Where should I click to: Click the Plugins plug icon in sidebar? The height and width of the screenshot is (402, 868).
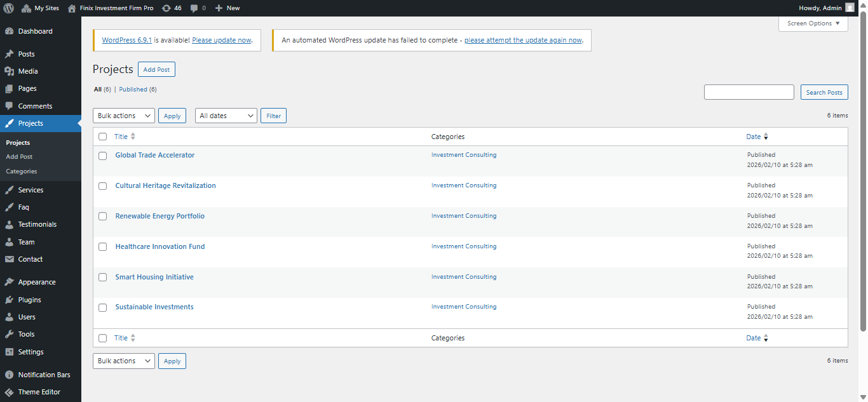click(10, 300)
